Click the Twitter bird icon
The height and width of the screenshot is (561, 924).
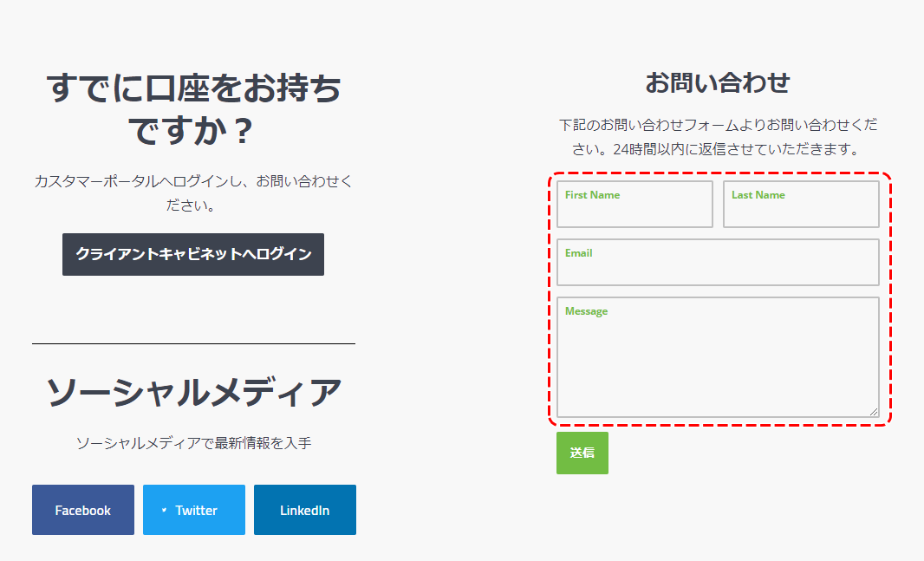164,511
